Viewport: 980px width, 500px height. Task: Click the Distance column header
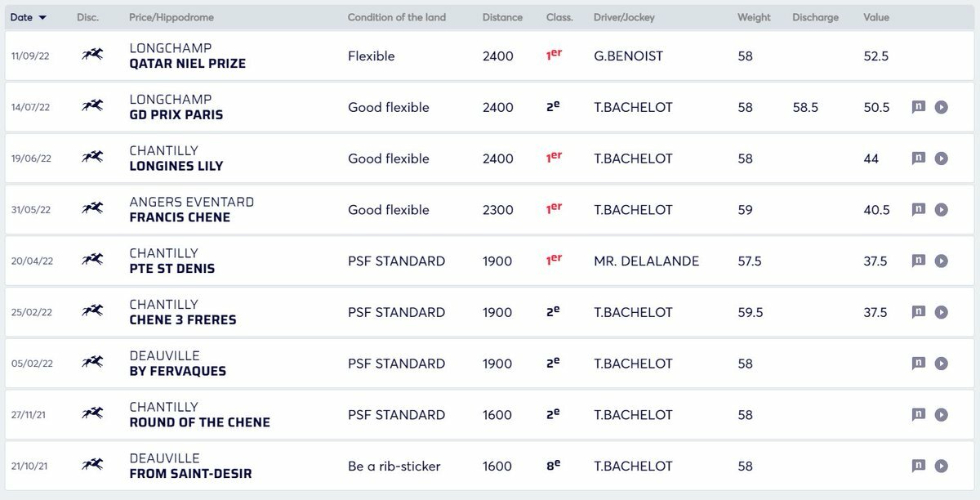click(x=502, y=17)
